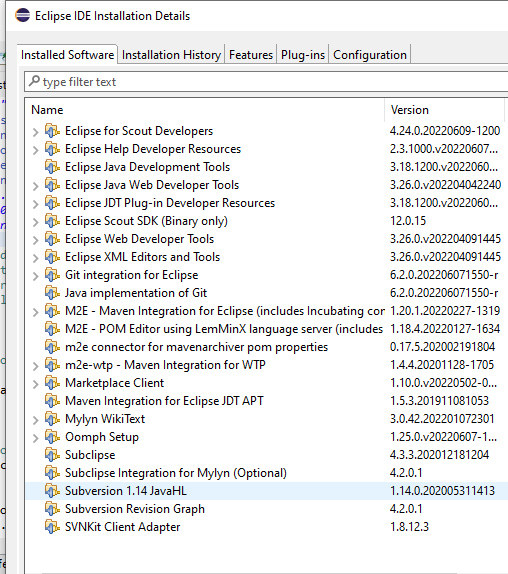
Task: Open the Plug-ins tab
Action: click(x=303, y=55)
